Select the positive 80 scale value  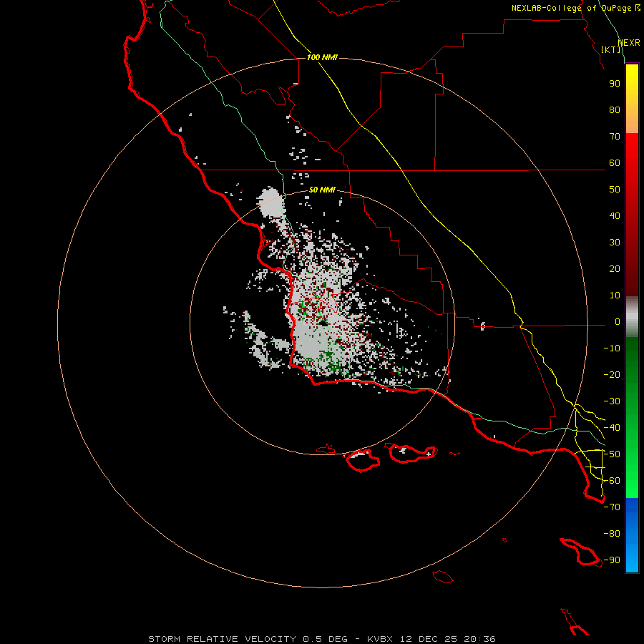tap(615, 109)
